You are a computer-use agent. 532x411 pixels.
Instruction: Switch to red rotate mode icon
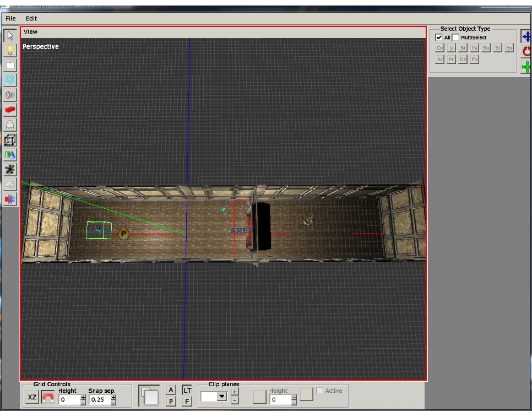(x=526, y=52)
